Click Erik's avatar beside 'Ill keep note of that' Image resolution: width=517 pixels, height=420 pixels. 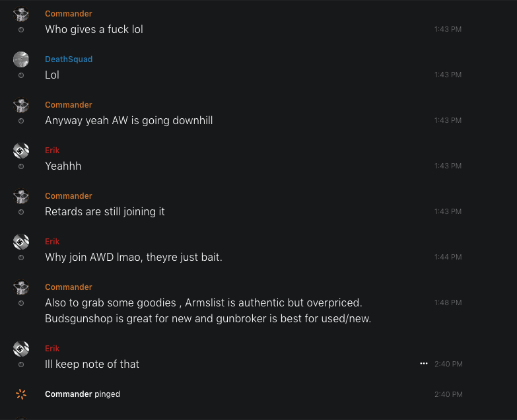point(21,349)
